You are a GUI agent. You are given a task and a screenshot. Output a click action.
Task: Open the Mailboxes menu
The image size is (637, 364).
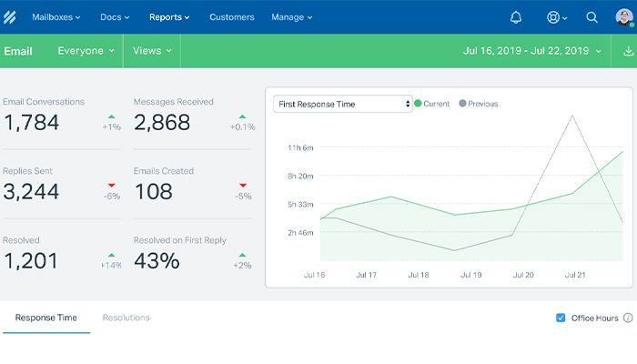click(56, 17)
